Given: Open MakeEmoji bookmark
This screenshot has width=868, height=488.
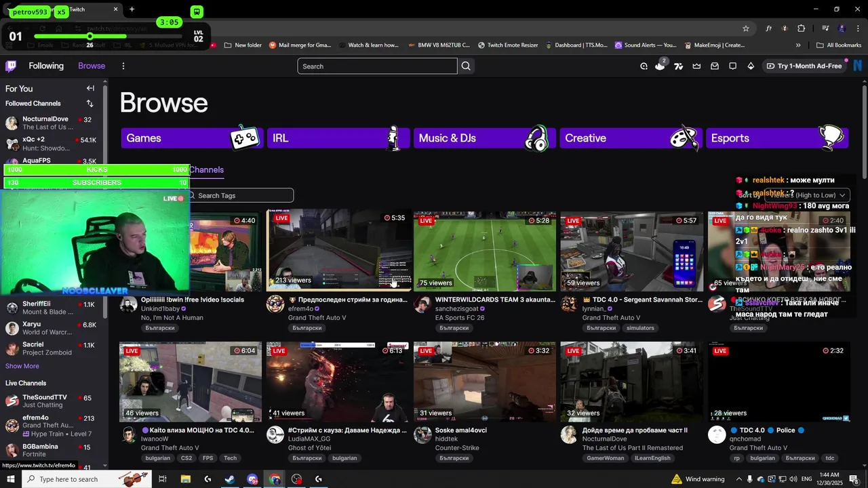Looking at the screenshot, I should tap(715, 45).
